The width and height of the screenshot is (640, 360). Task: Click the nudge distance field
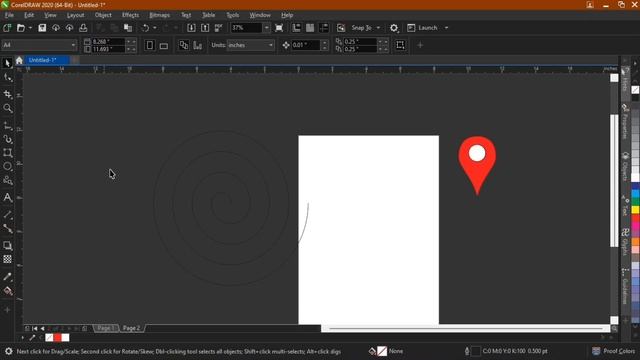[x=306, y=45]
